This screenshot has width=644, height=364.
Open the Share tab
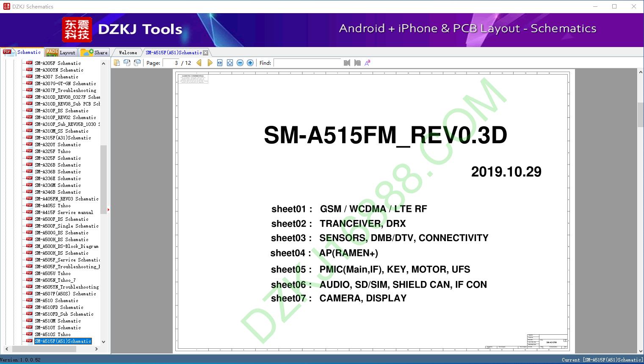point(94,53)
